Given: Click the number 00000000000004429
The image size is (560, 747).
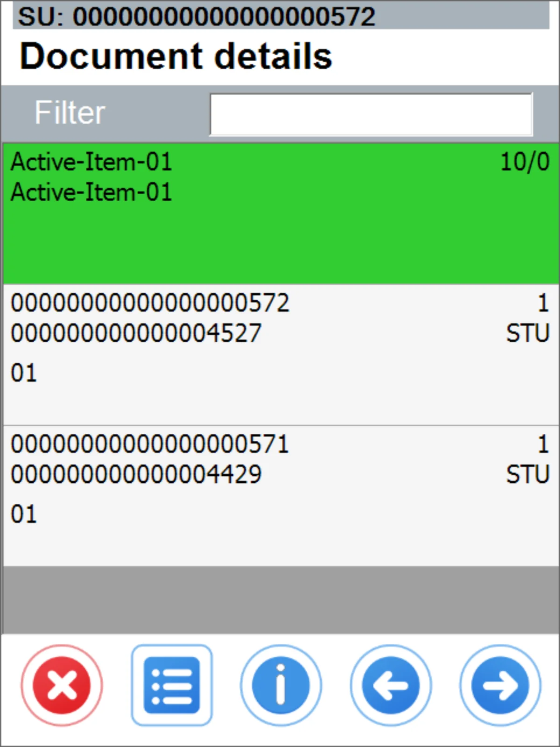Looking at the screenshot, I should pos(136,474).
